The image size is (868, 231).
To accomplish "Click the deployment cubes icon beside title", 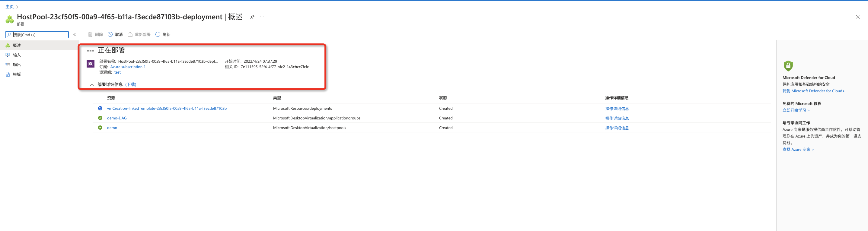I will (9, 20).
